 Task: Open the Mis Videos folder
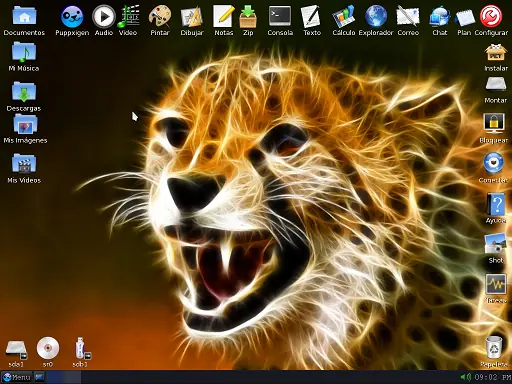pyautogui.click(x=24, y=163)
